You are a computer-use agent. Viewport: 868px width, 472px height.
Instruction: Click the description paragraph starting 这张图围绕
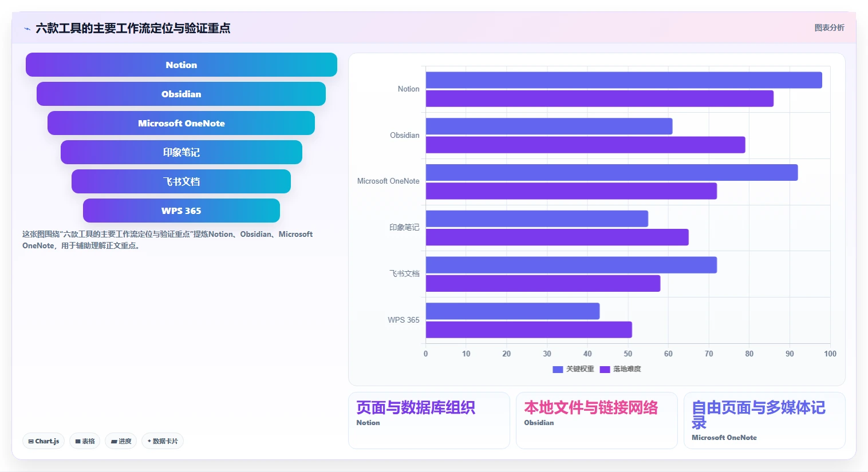(x=168, y=240)
